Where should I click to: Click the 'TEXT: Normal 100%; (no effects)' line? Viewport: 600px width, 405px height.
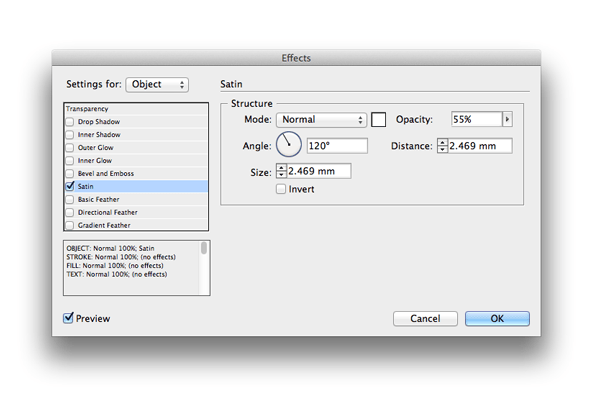click(x=117, y=274)
